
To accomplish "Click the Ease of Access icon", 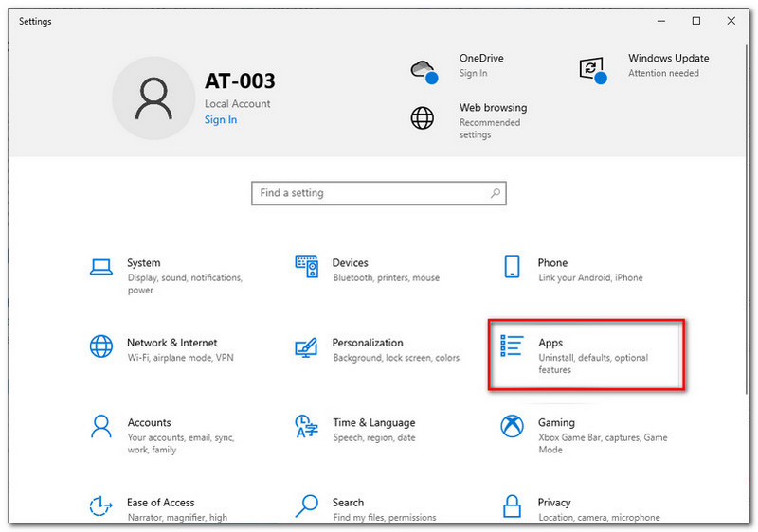I will [x=101, y=505].
